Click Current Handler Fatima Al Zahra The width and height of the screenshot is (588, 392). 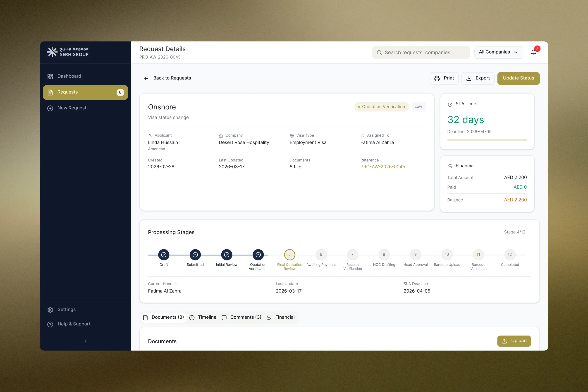tap(165, 291)
